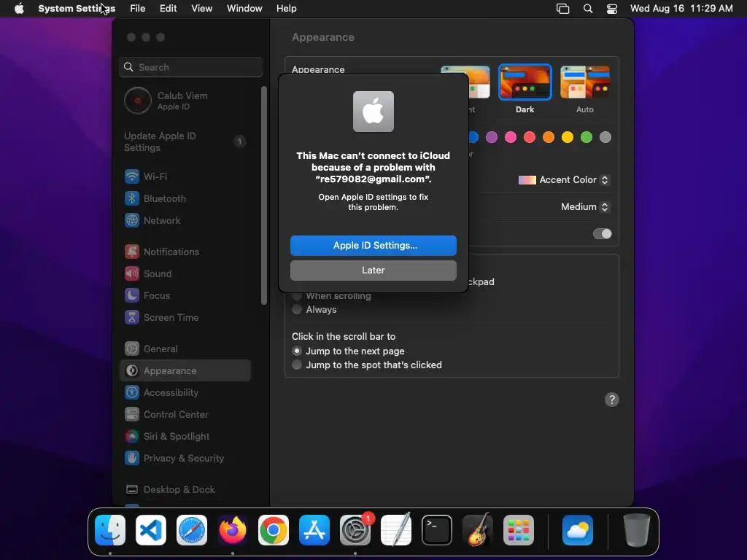The height and width of the screenshot is (560, 747).
Task: Go to the Sound settings
Action: tap(185, 274)
